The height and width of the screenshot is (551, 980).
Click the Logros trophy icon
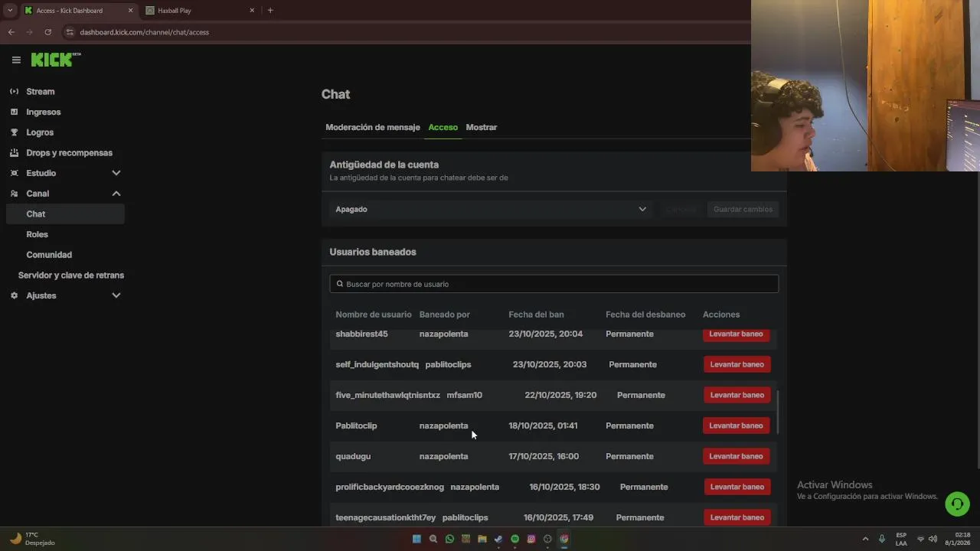(14, 132)
